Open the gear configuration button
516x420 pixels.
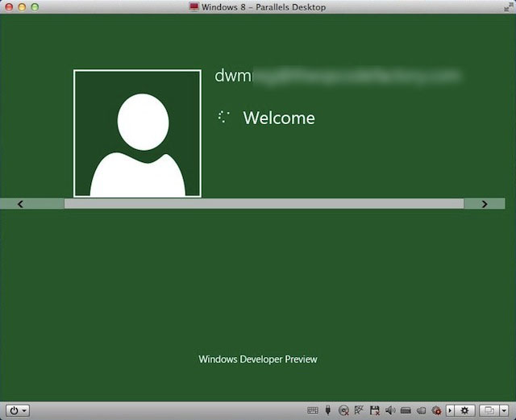464,410
